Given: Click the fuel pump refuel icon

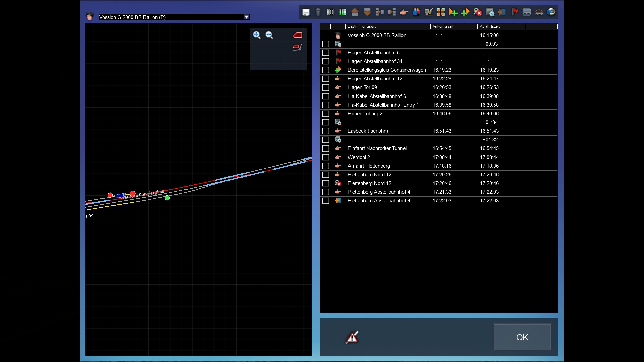Looking at the screenshot, I should coord(428,12).
